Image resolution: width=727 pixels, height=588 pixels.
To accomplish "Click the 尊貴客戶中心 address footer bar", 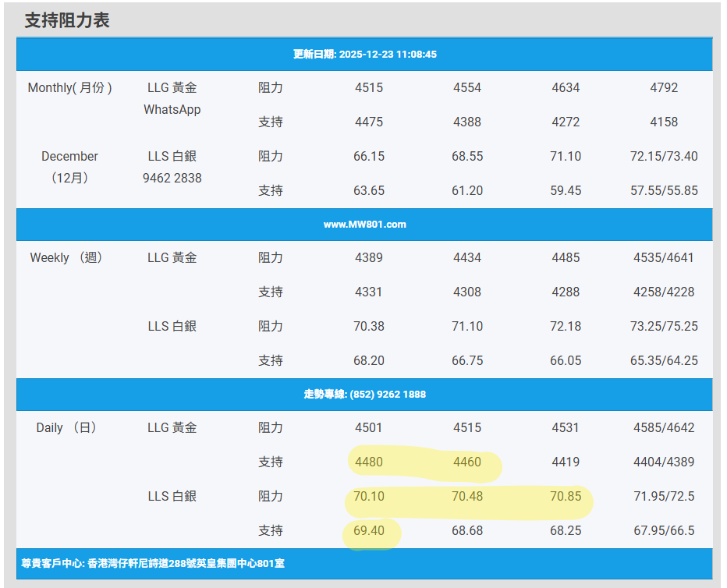I will pos(153,563).
